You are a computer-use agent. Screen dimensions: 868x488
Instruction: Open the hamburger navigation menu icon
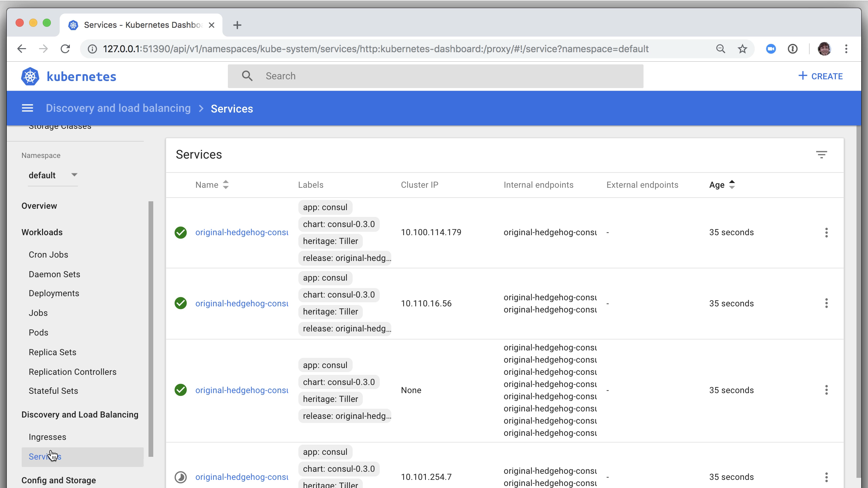[27, 108]
